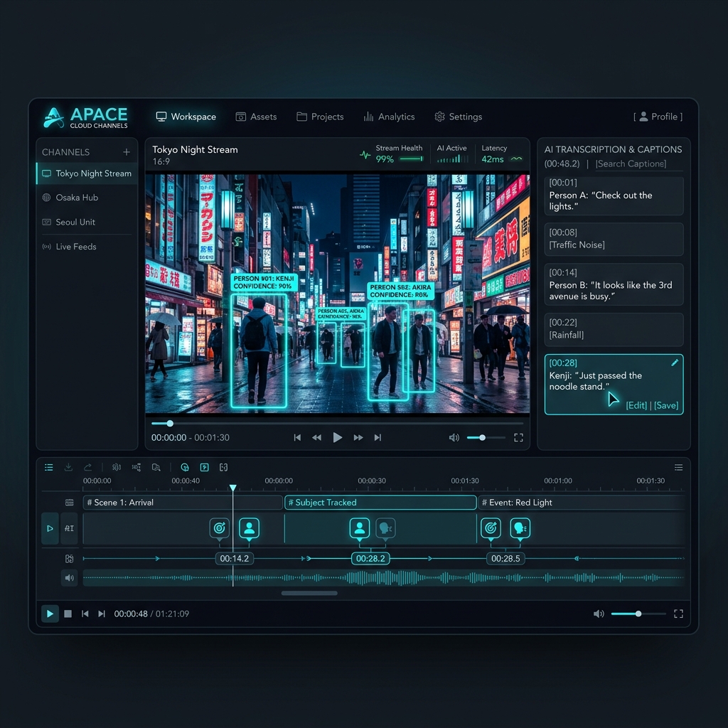728x728 pixels.
Task: Mute the bottom transport bar speaker
Action: 599,614
